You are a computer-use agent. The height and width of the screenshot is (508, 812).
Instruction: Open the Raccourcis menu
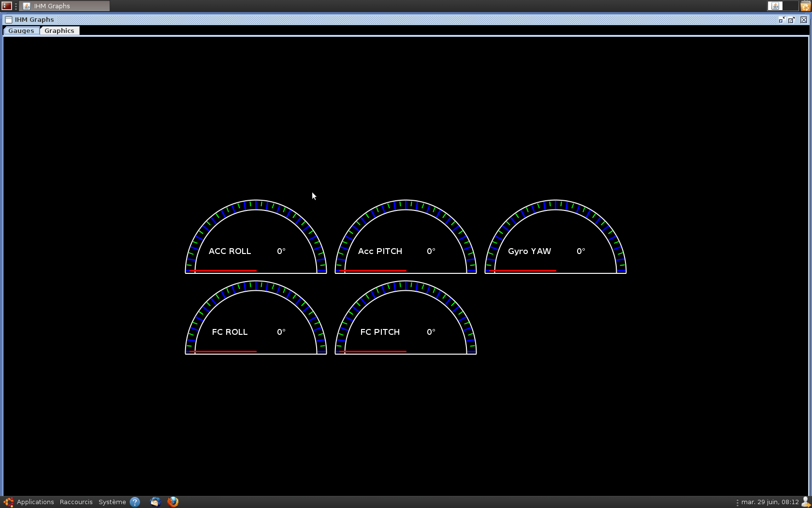(x=76, y=502)
